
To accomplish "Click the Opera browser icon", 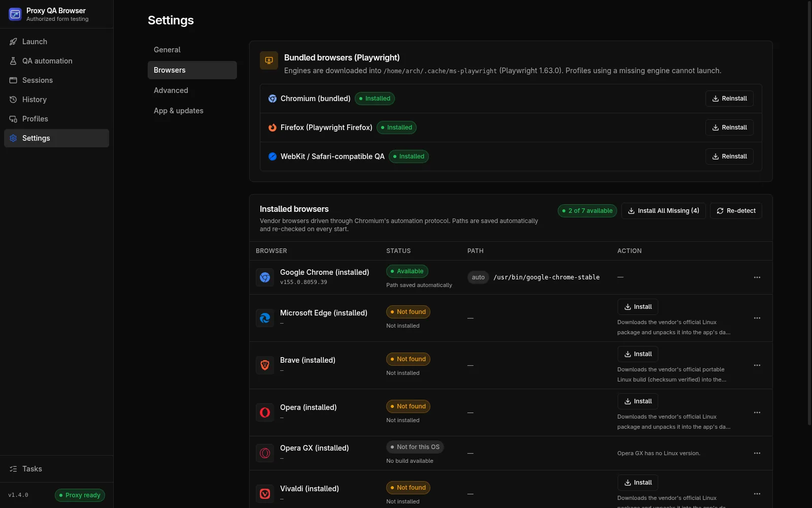I will click(265, 412).
